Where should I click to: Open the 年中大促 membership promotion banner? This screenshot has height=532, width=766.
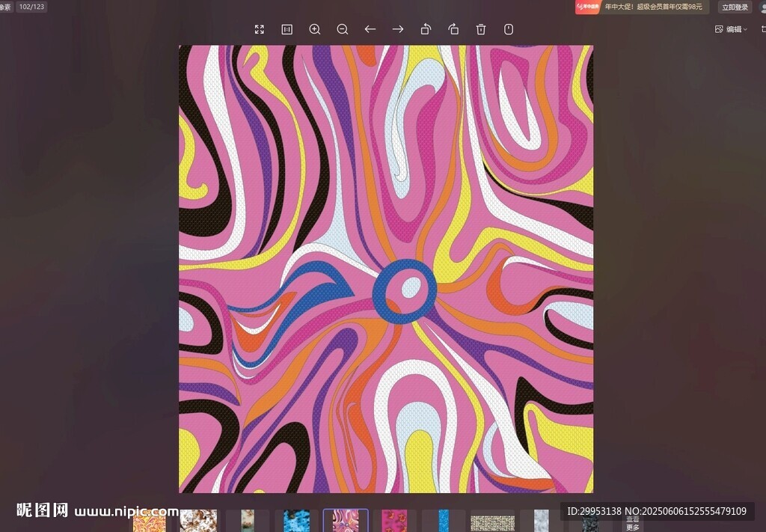[641, 7]
